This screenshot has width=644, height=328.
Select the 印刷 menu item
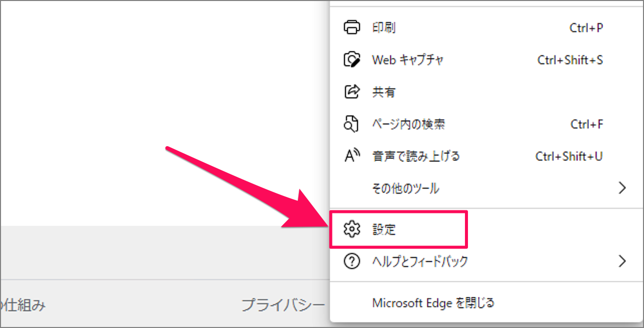pos(384,28)
